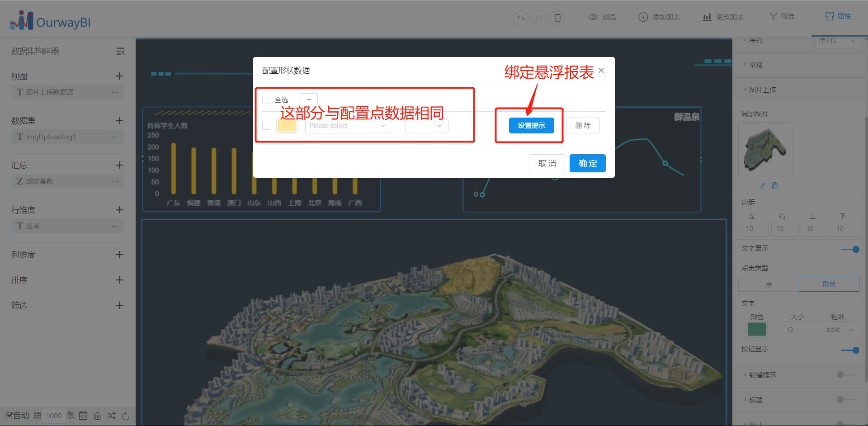The height and width of the screenshot is (426, 868).
Task: Add a new 行维度 field
Action: coord(119,210)
